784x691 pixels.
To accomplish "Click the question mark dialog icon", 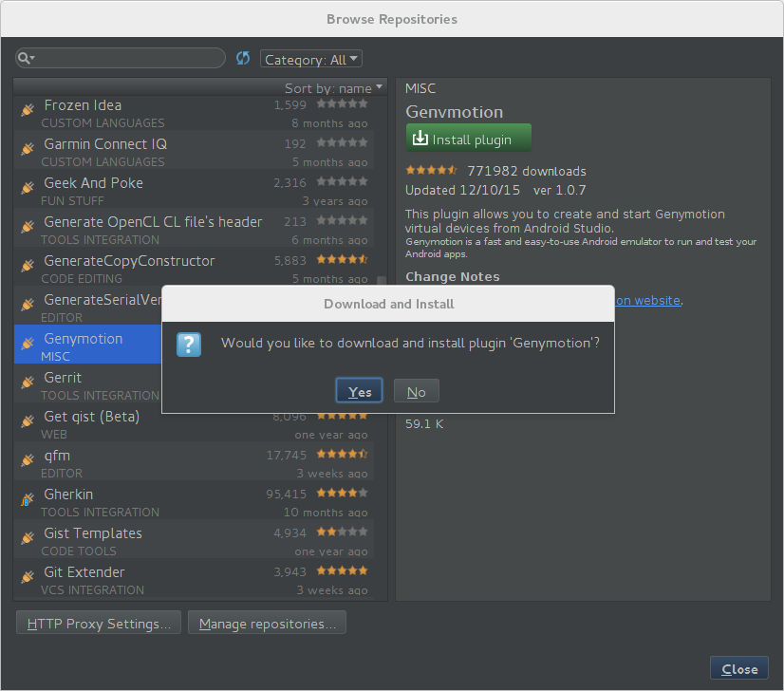I will (x=189, y=344).
